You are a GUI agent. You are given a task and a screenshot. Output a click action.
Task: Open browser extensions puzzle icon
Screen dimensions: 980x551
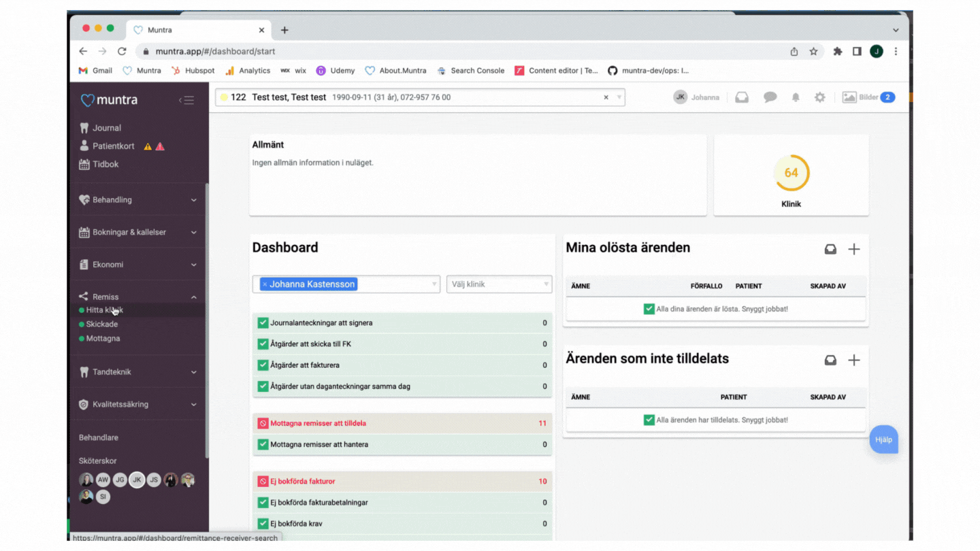pos(838,51)
